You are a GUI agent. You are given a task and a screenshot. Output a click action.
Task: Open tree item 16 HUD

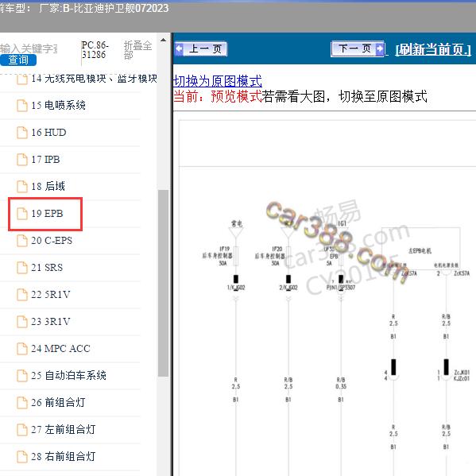point(48,133)
